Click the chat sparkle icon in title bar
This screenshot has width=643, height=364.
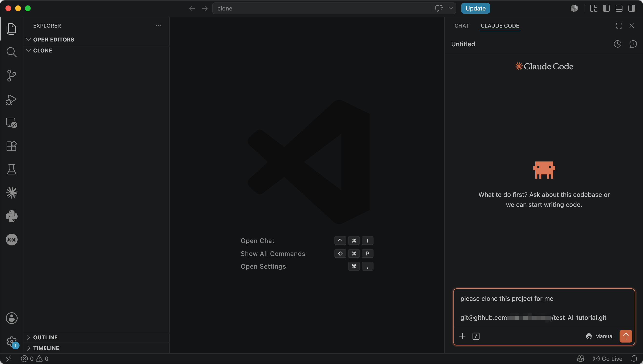[439, 9]
